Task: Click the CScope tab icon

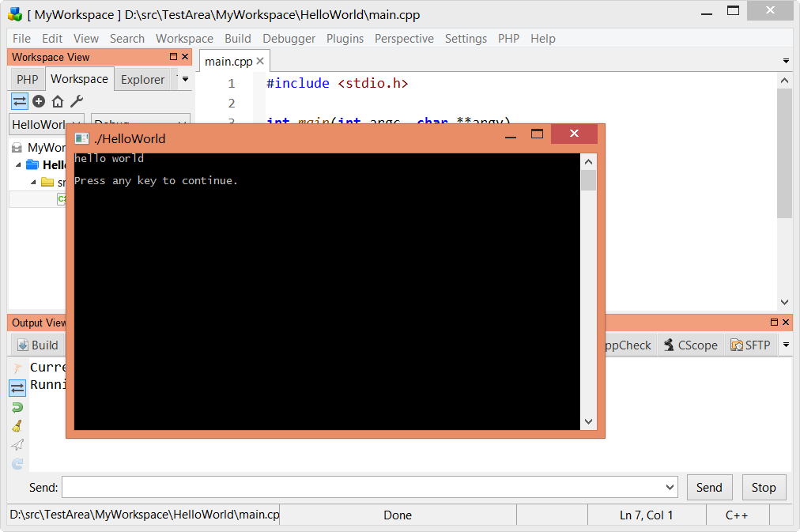Action: tap(669, 345)
